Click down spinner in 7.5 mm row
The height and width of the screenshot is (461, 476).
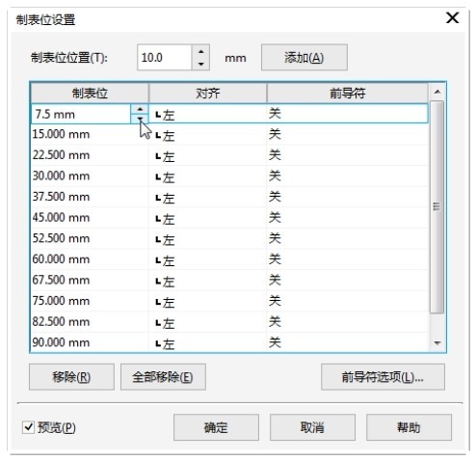[x=140, y=119]
